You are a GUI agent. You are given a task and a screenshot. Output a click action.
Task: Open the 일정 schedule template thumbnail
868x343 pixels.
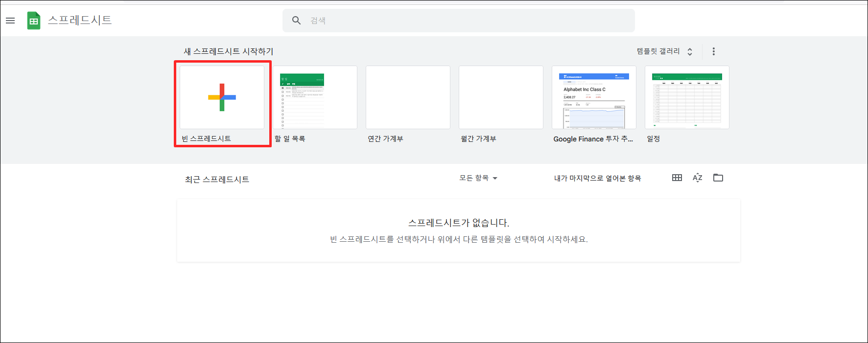click(x=687, y=97)
